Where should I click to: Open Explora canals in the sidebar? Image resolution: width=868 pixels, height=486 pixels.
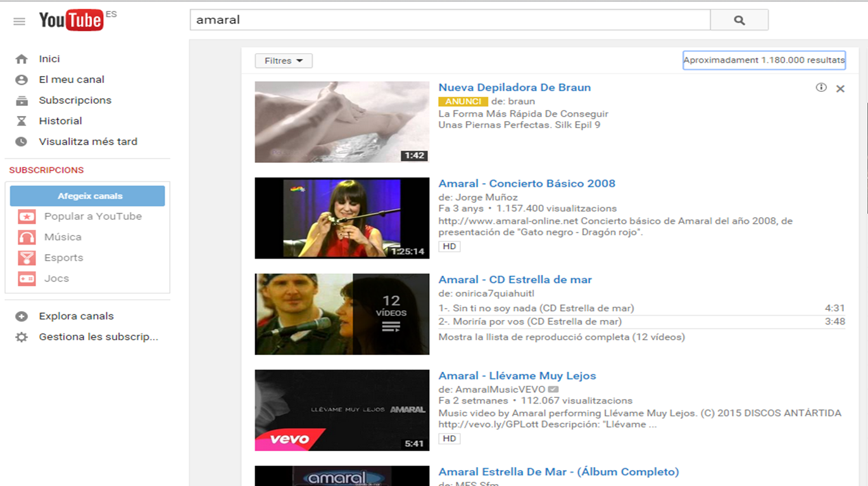click(x=76, y=316)
